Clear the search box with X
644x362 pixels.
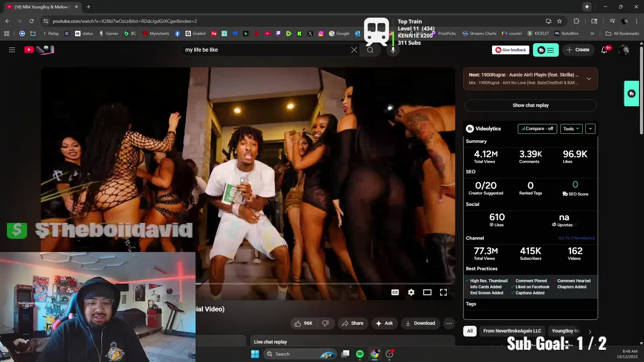[354, 50]
